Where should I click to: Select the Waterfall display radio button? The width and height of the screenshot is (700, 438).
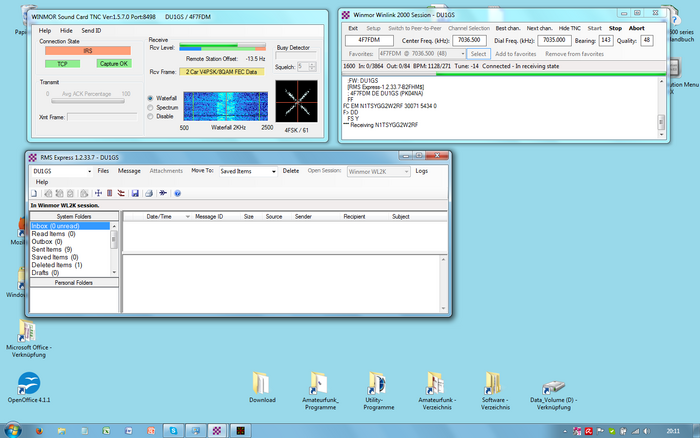[x=150, y=98]
